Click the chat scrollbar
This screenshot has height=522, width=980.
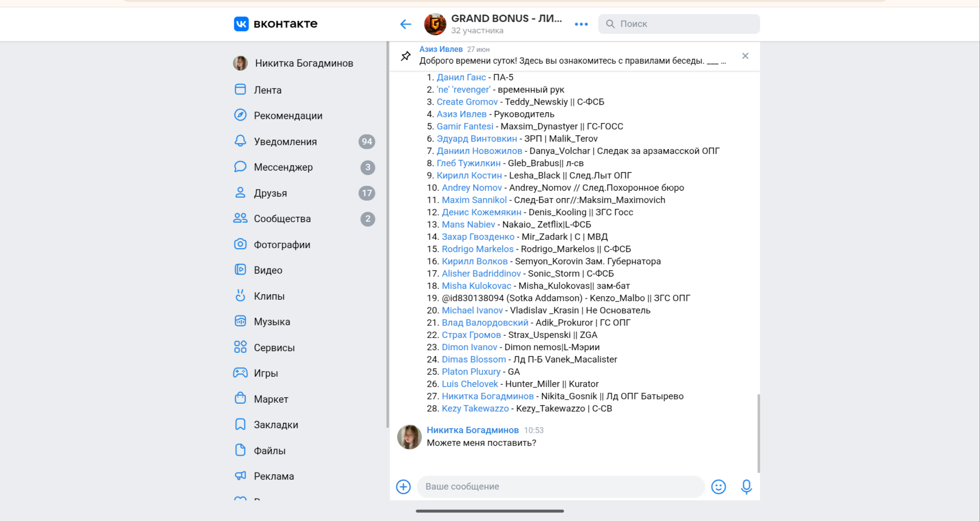pos(758,433)
